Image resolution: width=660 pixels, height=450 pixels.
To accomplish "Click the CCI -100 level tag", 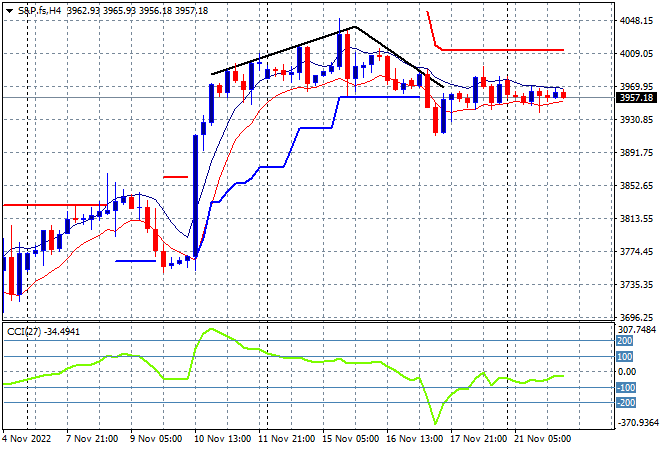I will tap(625, 387).
